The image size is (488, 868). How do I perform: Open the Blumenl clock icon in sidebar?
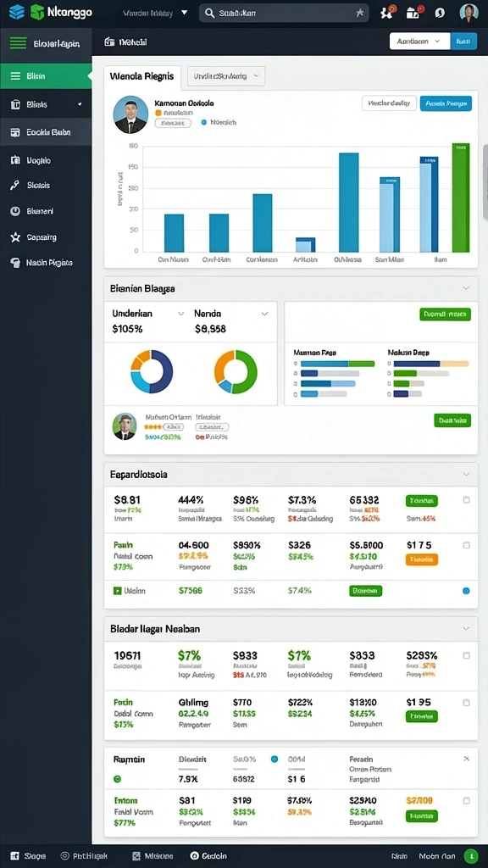pyautogui.click(x=15, y=211)
